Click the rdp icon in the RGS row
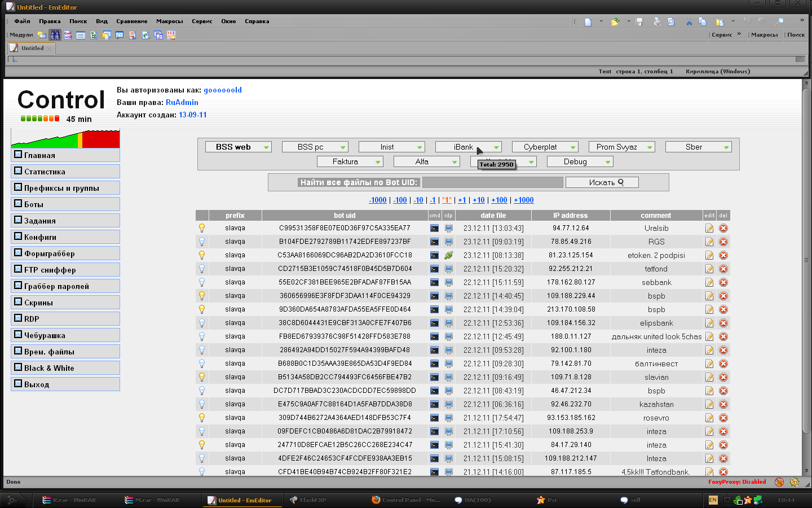Viewport: 812px width, 508px height. coord(449,242)
